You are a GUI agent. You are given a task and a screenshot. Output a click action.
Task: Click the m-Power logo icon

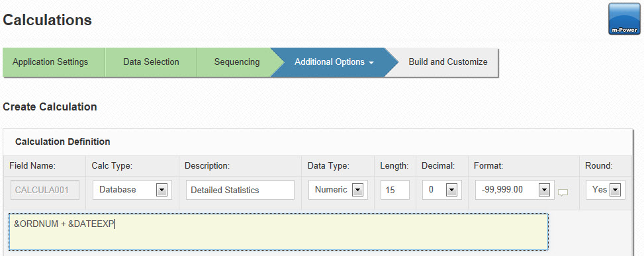pos(624,19)
